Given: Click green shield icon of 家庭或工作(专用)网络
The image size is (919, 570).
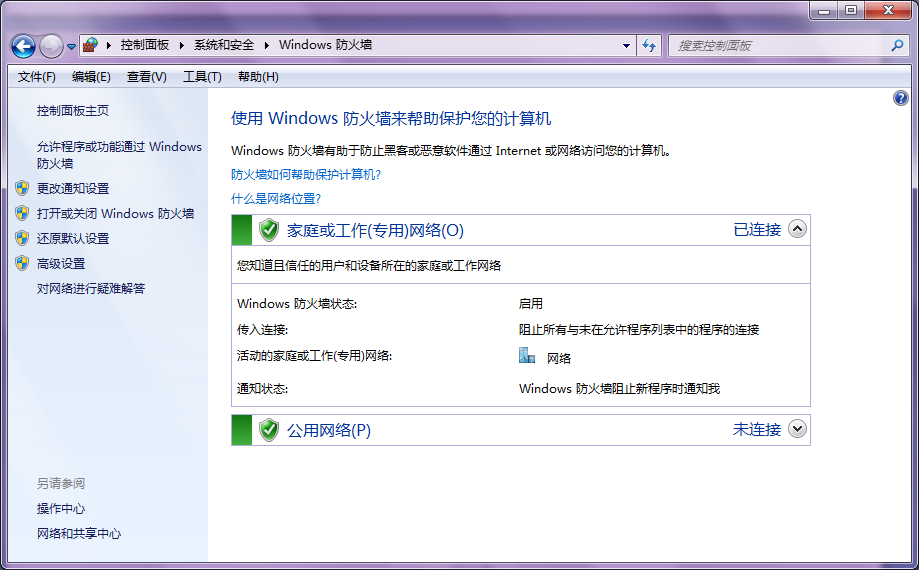Looking at the screenshot, I should tap(269, 230).
